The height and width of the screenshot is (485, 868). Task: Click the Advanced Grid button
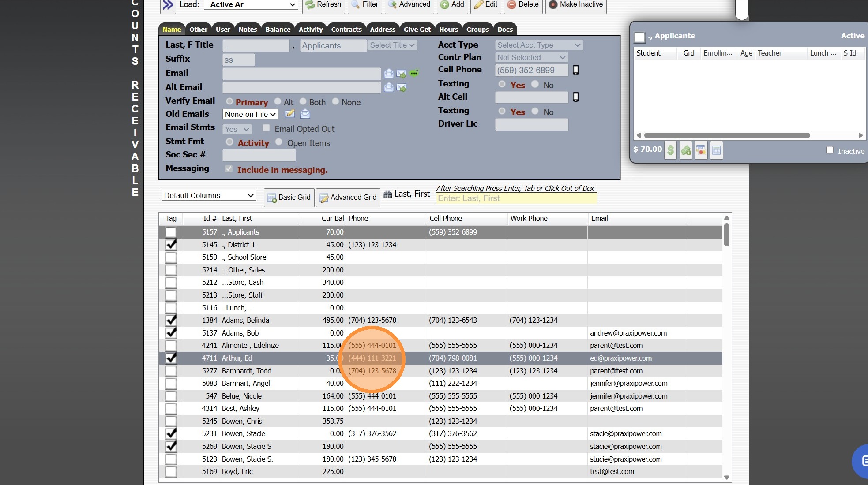tap(348, 198)
